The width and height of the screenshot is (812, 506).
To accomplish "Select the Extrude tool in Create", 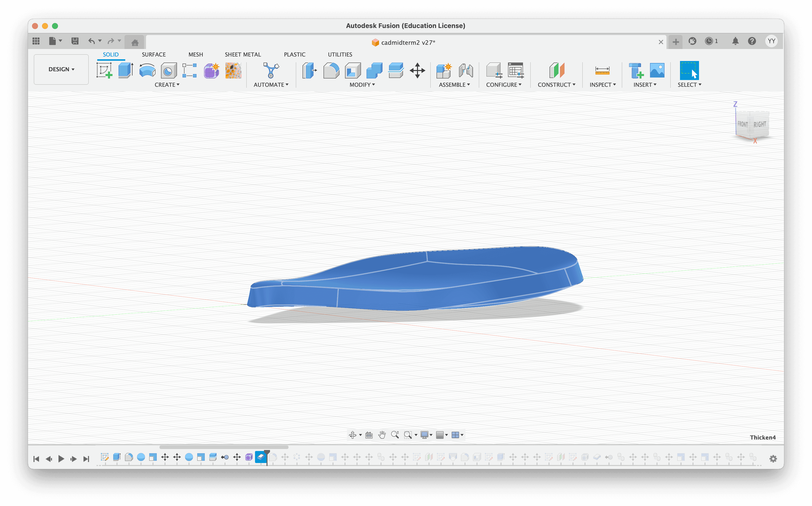I will [x=125, y=70].
